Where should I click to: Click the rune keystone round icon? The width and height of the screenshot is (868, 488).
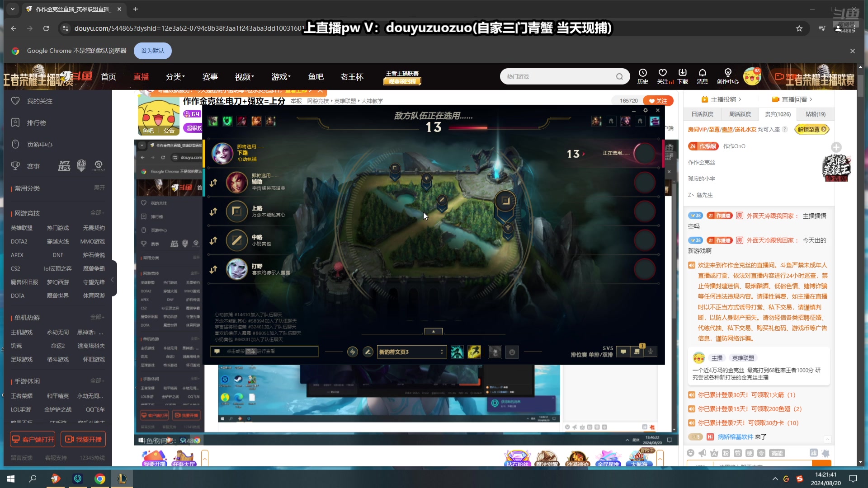pos(353,352)
